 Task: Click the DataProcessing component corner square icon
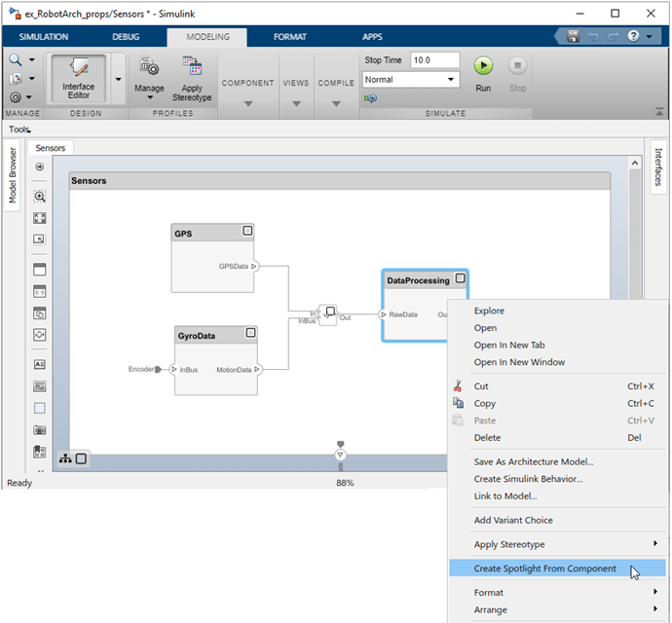pos(460,278)
